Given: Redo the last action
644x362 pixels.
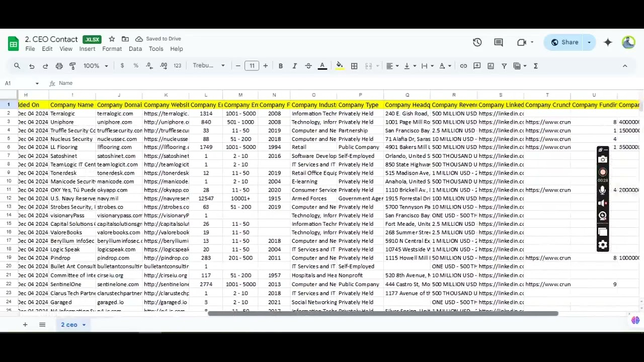Looking at the screenshot, I should (x=45, y=66).
